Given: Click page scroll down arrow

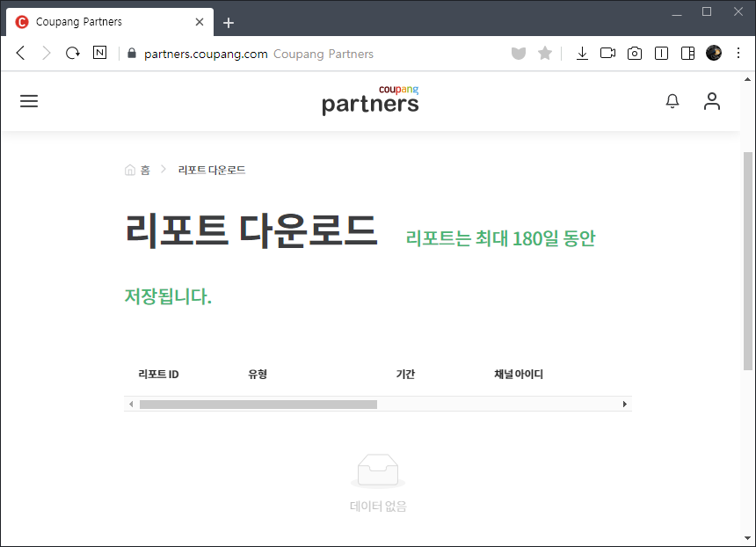Looking at the screenshot, I should (x=748, y=538).
